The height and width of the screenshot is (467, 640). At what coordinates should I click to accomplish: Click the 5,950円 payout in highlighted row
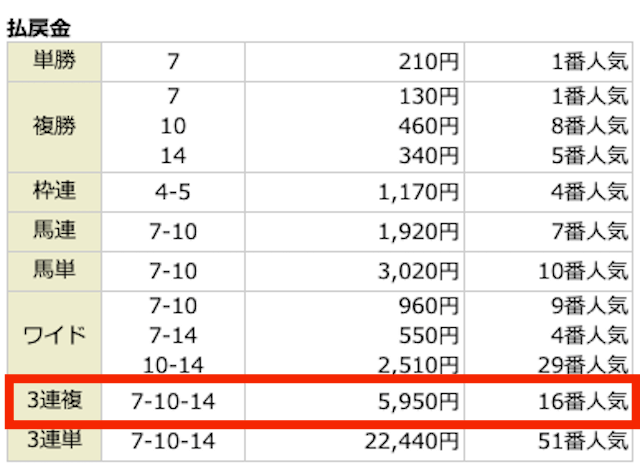[418, 402]
